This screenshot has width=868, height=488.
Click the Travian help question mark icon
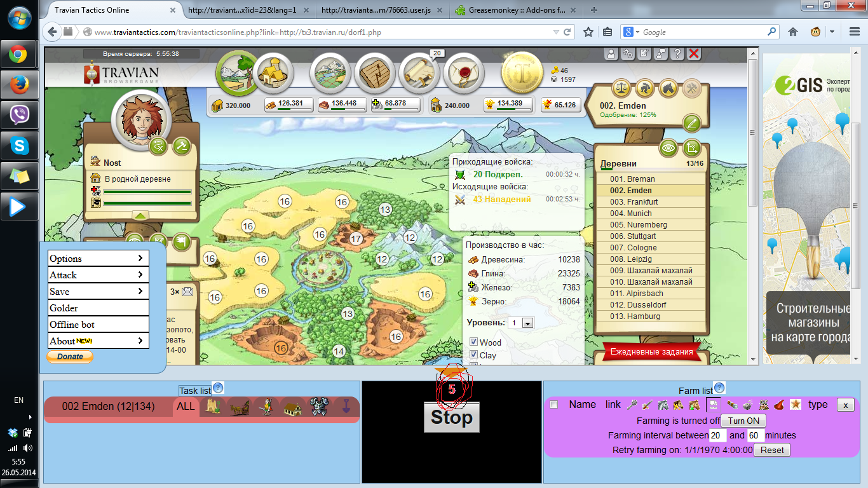pos(677,54)
